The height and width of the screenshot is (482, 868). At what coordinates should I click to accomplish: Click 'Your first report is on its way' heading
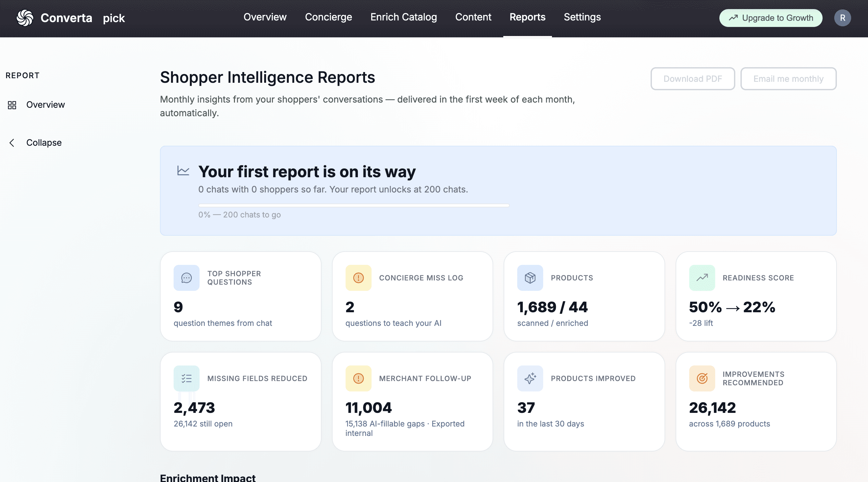point(307,172)
